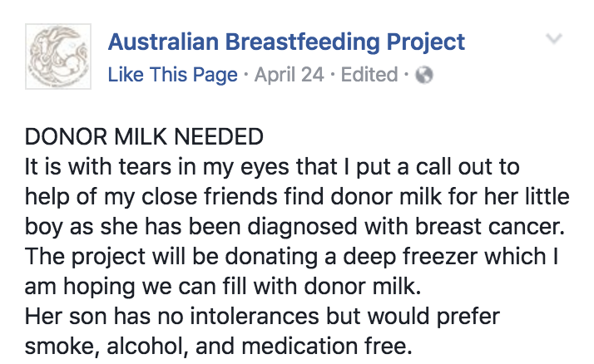Click the word 'diagnosed' in the post body

click(x=302, y=228)
